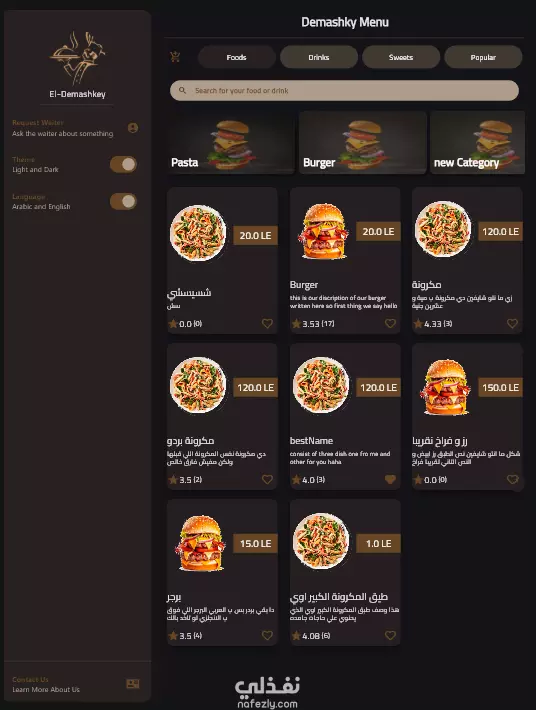Click the Contact Us card icon
This screenshot has width=536, height=710.
(x=133, y=684)
